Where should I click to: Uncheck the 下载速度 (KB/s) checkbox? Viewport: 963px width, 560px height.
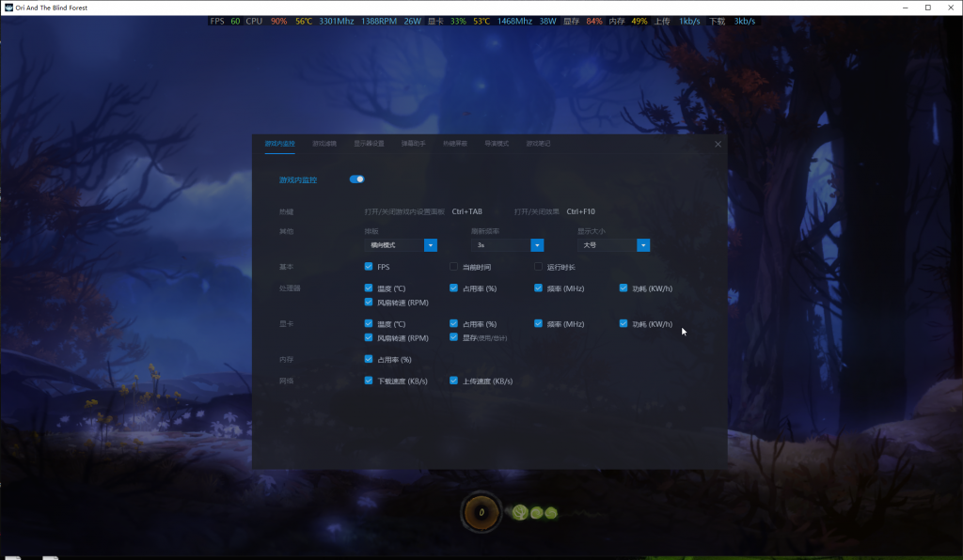click(x=369, y=381)
